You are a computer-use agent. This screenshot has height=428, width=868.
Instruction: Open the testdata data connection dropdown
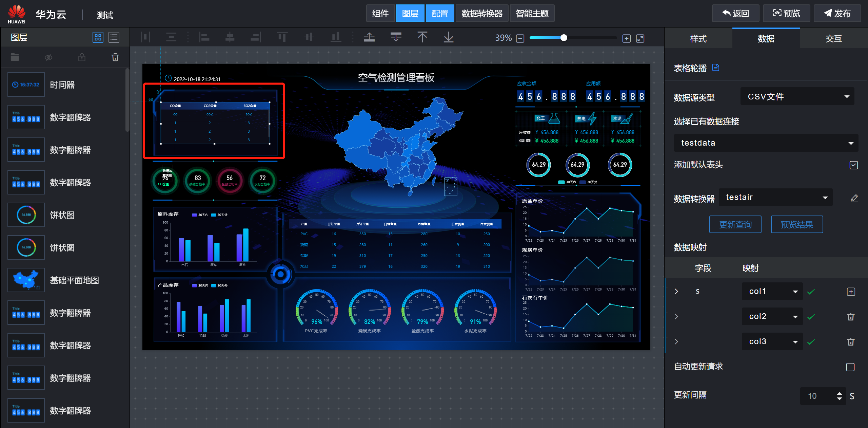(766, 143)
